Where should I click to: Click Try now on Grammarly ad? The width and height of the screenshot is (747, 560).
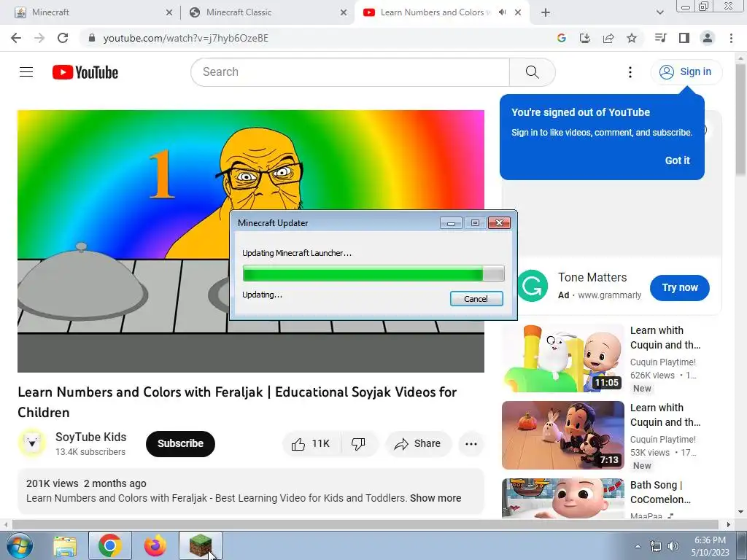(x=679, y=287)
